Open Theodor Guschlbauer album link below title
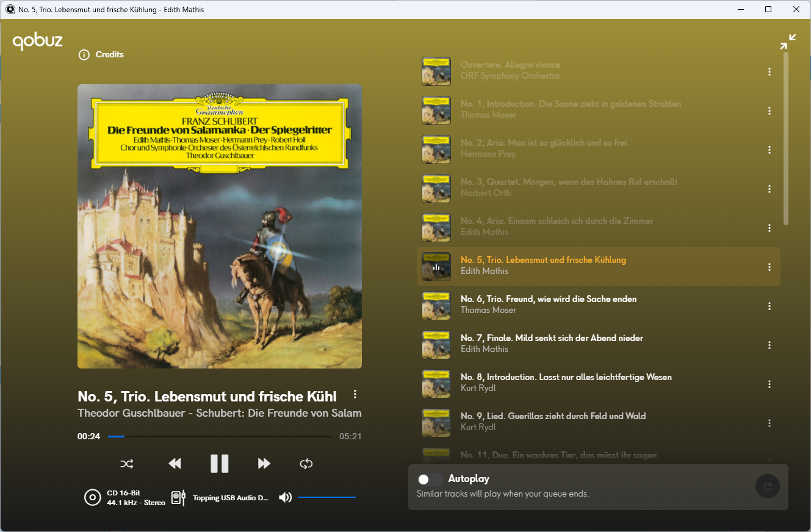The height and width of the screenshot is (532, 811). click(x=220, y=413)
